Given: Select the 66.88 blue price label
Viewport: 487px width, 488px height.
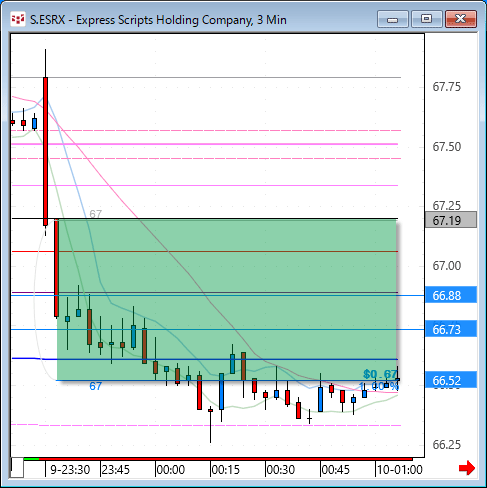Looking at the screenshot, I should tap(451, 295).
